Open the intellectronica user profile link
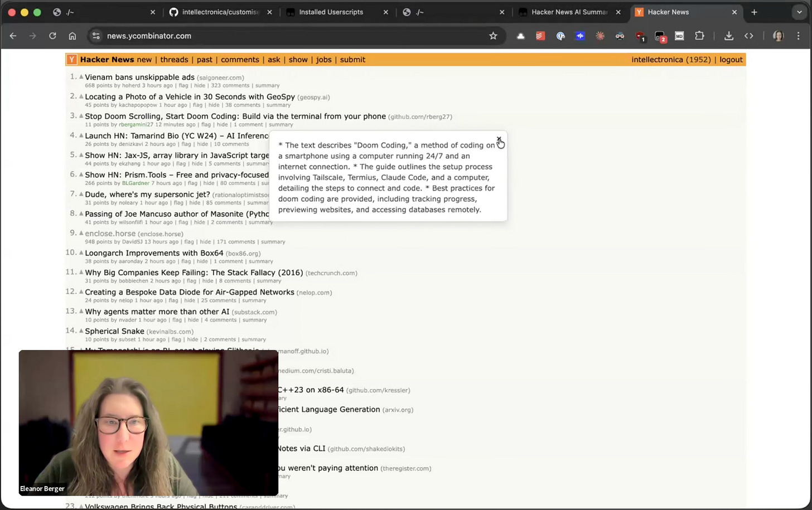Image resolution: width=812 pixels, height=510 pixels. 657,60
